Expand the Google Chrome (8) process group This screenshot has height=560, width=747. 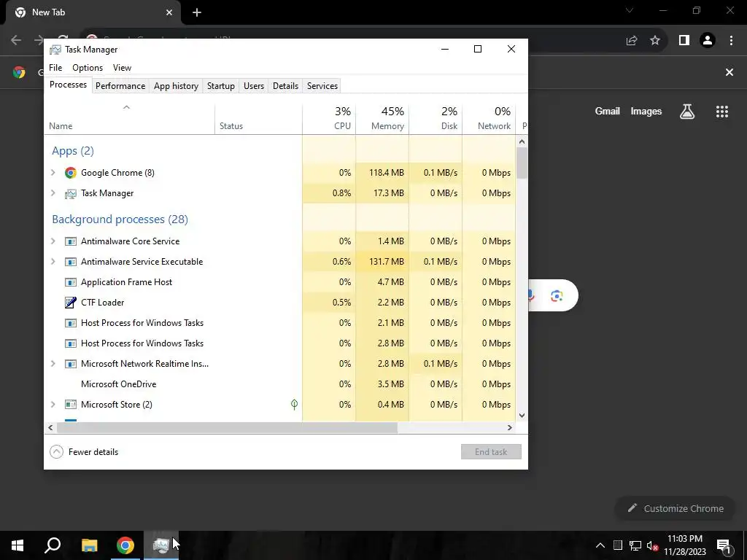(53, 172)
